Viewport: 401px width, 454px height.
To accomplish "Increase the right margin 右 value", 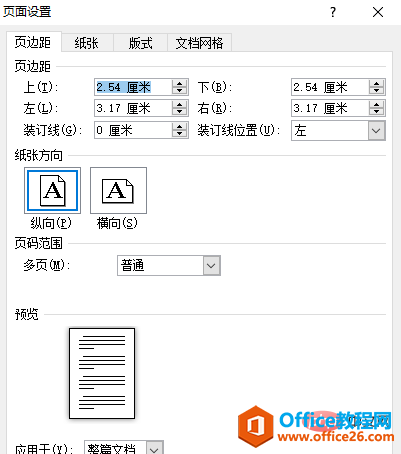I will point(377,104).
